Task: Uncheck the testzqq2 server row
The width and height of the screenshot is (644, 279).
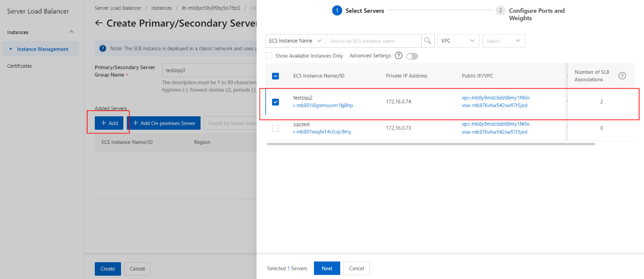Action: coord(275,102)
